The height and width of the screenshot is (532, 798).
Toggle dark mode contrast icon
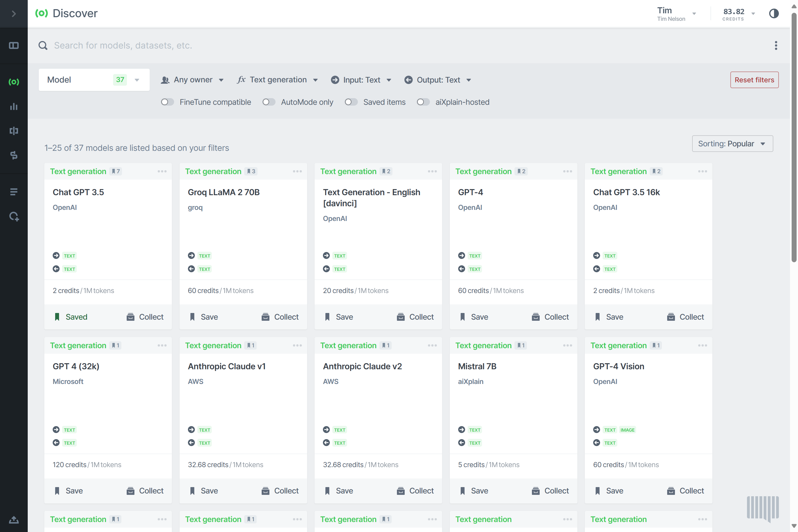773,14
